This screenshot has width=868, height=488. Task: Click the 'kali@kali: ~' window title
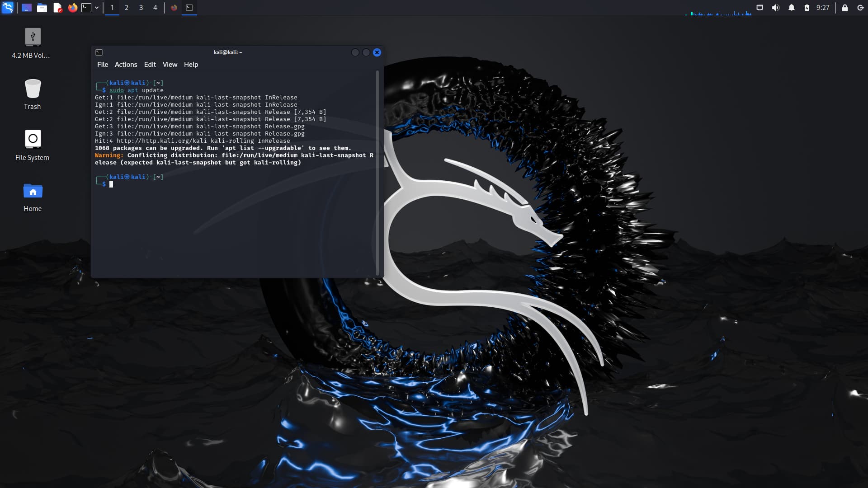228,52
